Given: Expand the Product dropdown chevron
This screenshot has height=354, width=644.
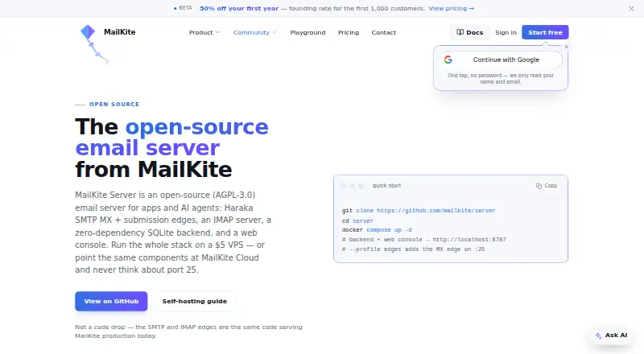Looking at the screenshot, I should click(x=217, y=32).
